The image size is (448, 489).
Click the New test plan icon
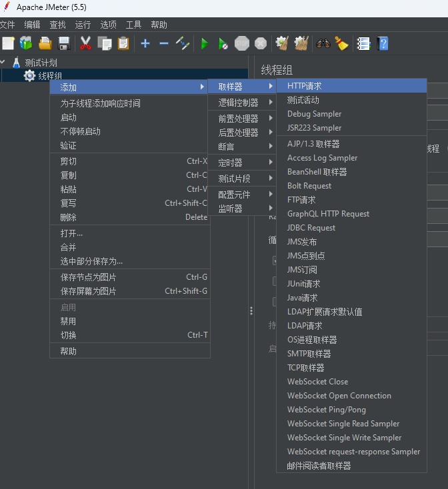(x=8, y=43)
